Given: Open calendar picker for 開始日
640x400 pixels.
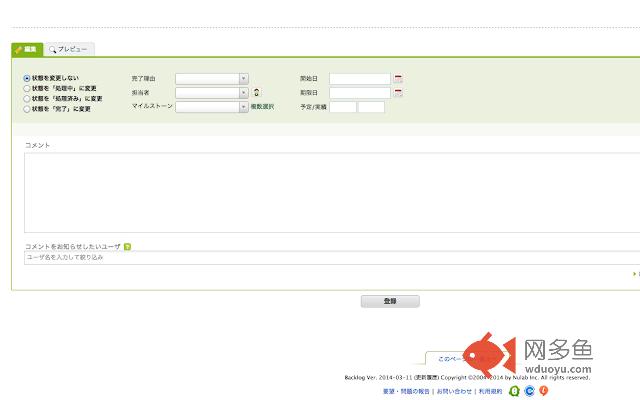Looking at the screenshot, I should click(398, 78).
